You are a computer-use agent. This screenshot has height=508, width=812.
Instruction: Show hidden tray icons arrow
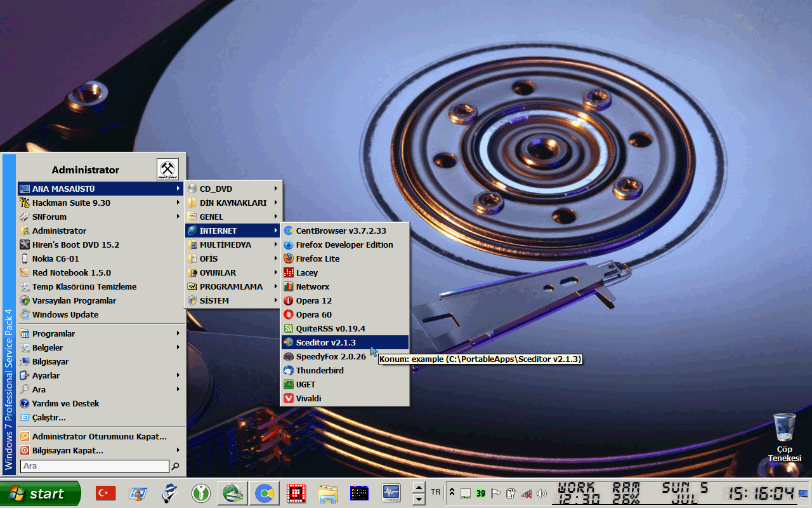pyautogui.click(x=452, y=493)
